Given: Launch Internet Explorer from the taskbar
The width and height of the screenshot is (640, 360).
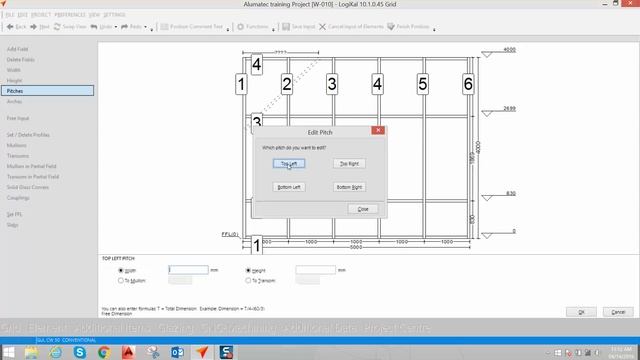Looking at the screenshot, I should tap(56, 352).
